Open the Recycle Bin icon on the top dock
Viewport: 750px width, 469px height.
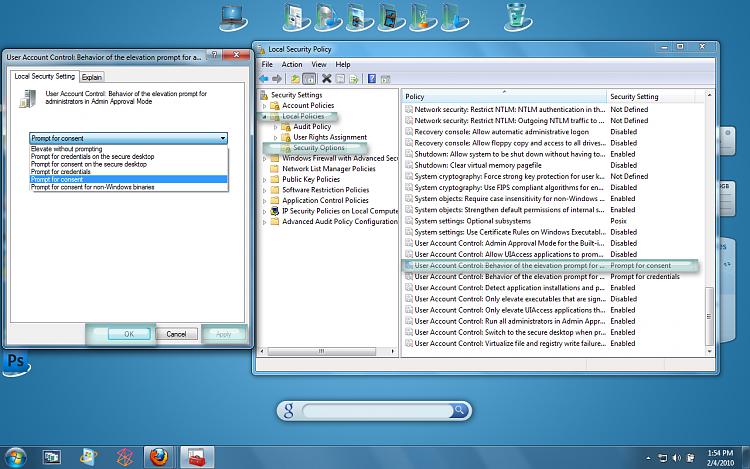coord(518,17)
